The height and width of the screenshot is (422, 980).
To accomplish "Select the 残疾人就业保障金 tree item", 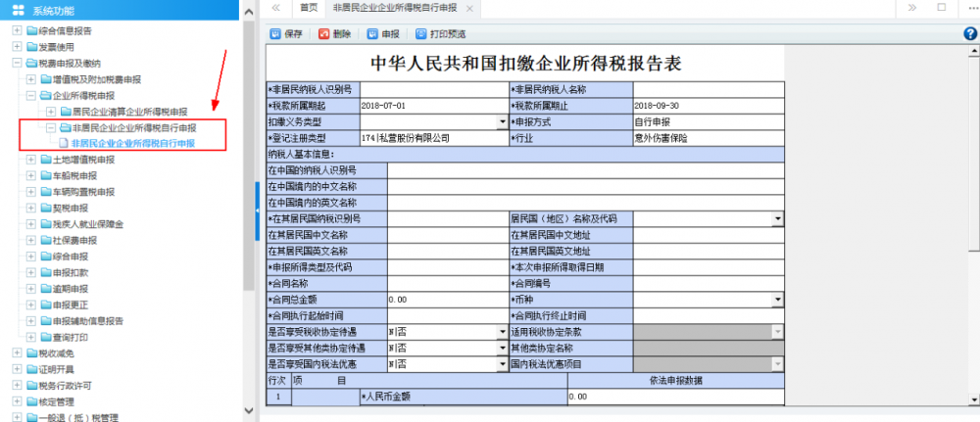I will tap(88, 224).
